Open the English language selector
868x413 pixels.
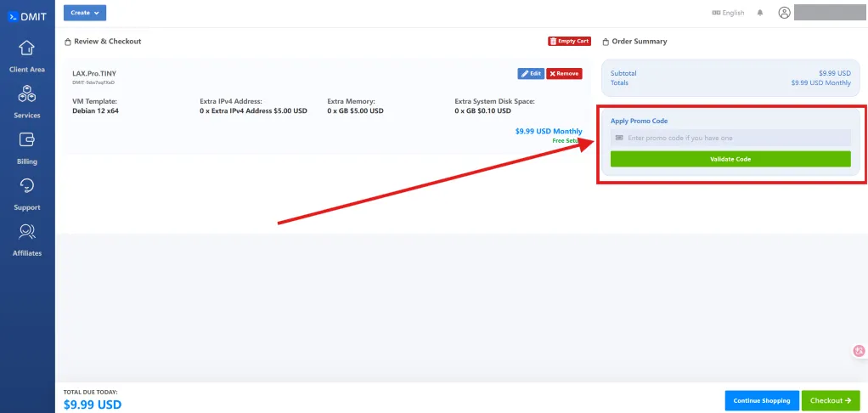(728, 13)
